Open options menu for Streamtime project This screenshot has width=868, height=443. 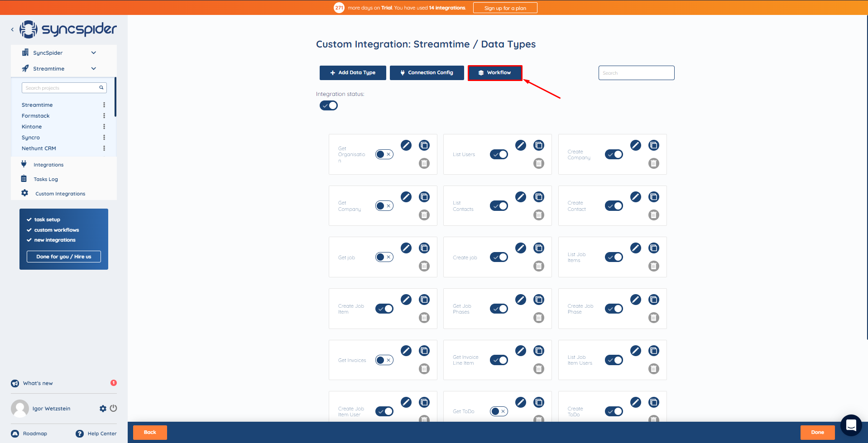[104, 105]
